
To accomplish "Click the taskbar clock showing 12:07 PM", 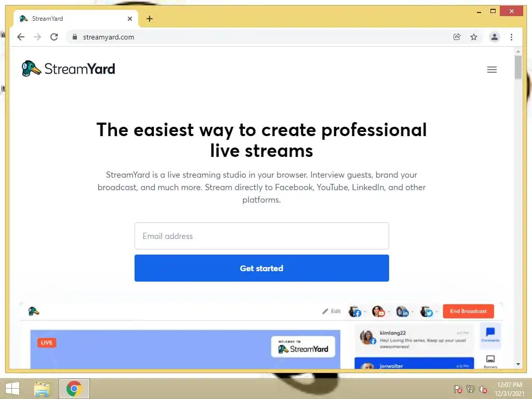I will pyautogui.click(x=509, y=389).
